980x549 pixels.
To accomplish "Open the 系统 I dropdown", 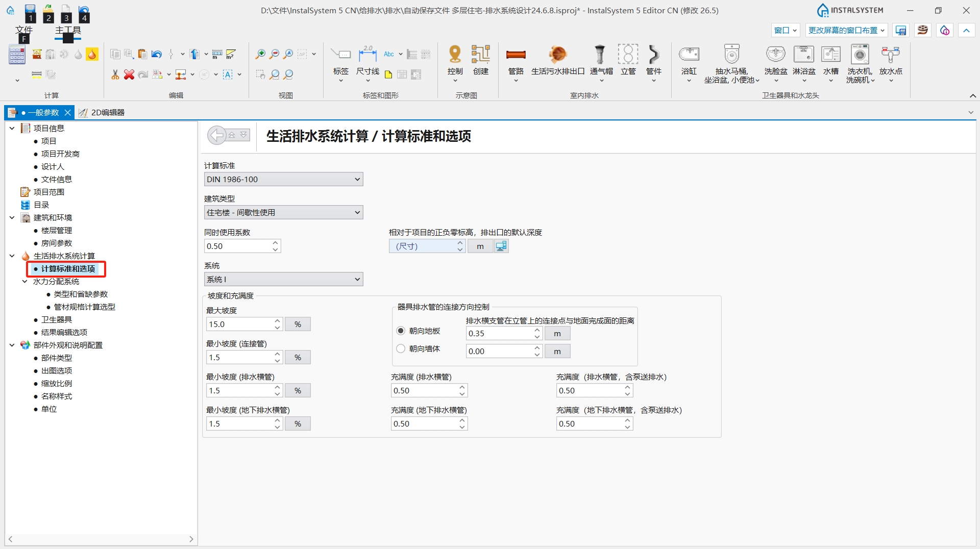I will point(284,279).
